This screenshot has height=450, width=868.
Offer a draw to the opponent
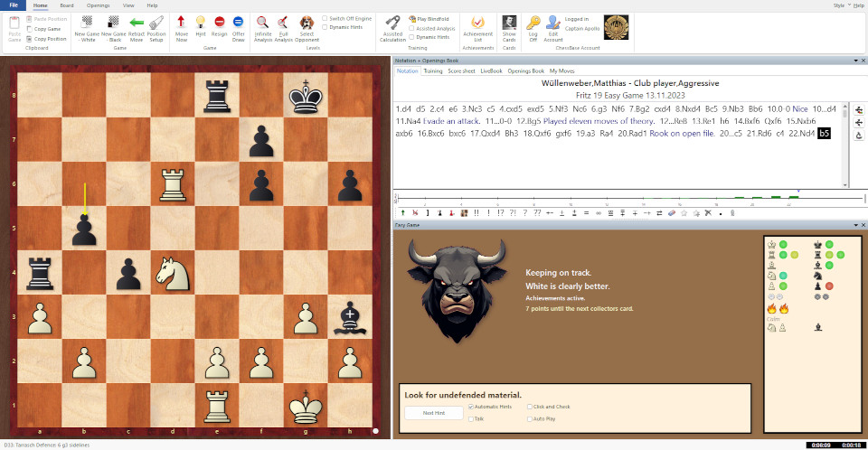click(239, 25)
